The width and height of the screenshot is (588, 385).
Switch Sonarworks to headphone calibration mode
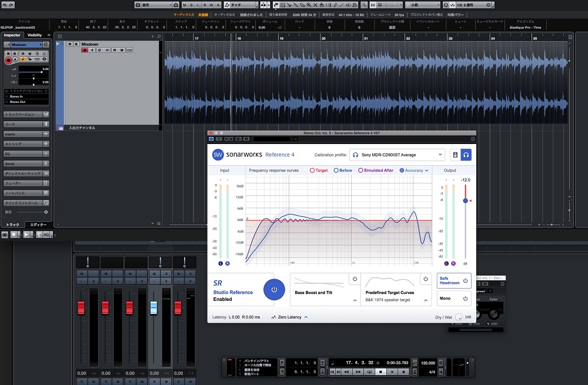tap(466, 155)
